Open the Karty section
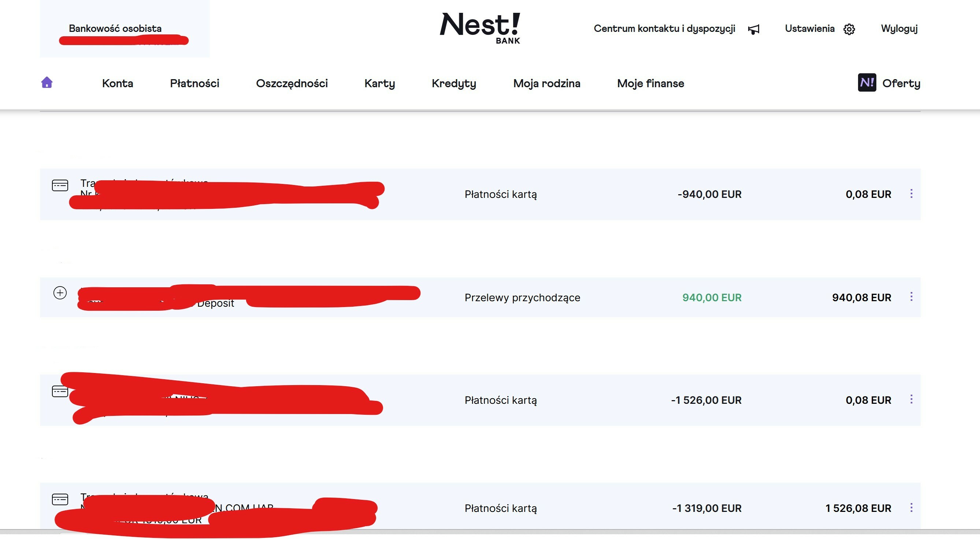This screenshot has width=980, height=539. 380,84
